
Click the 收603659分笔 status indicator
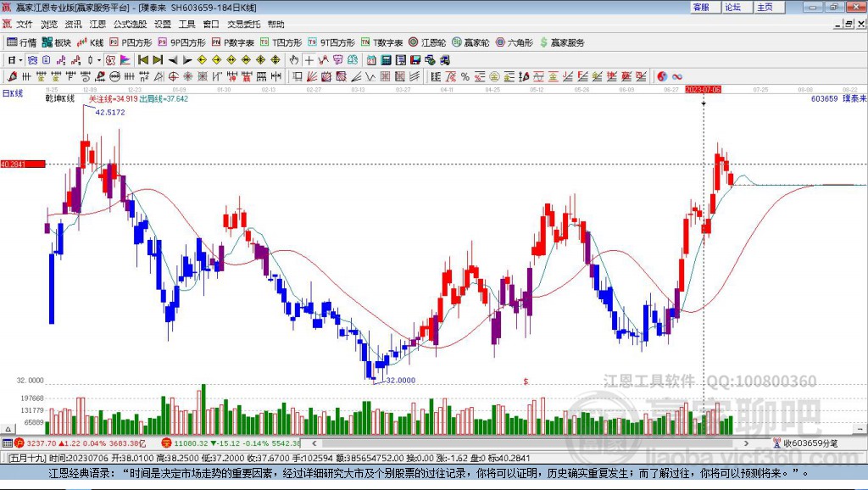(x=805, y=443)
